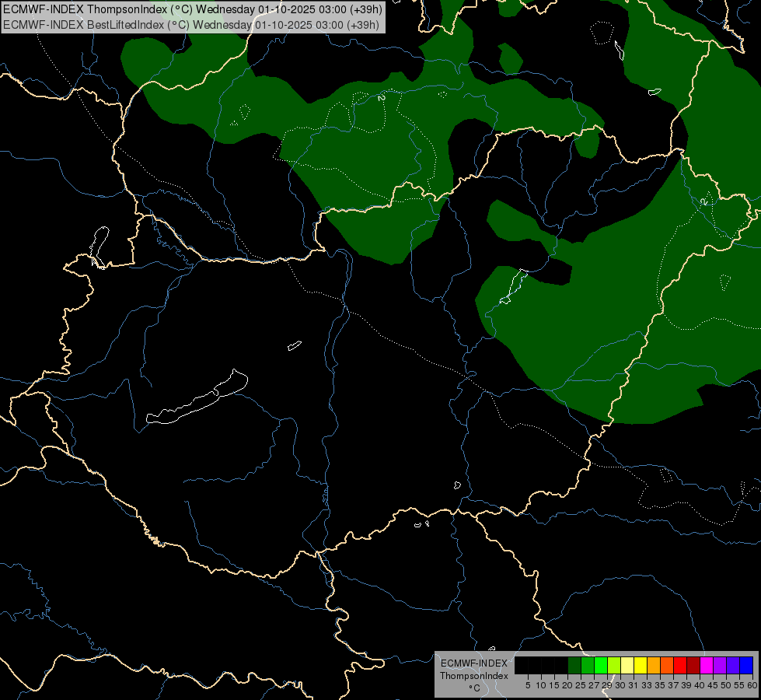
Task: Click the legend scale value 60
Action: pyautogui.click(x=752, y=685)
